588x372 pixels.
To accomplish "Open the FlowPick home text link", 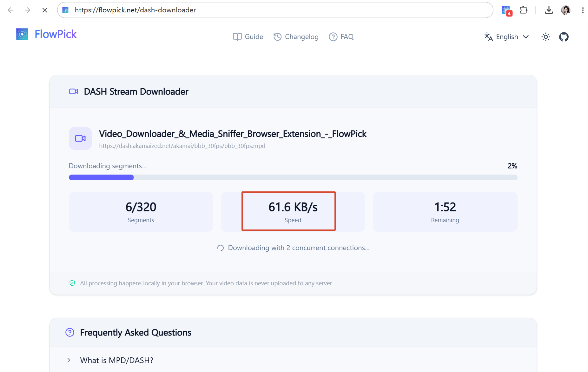I will pos(56,34).
